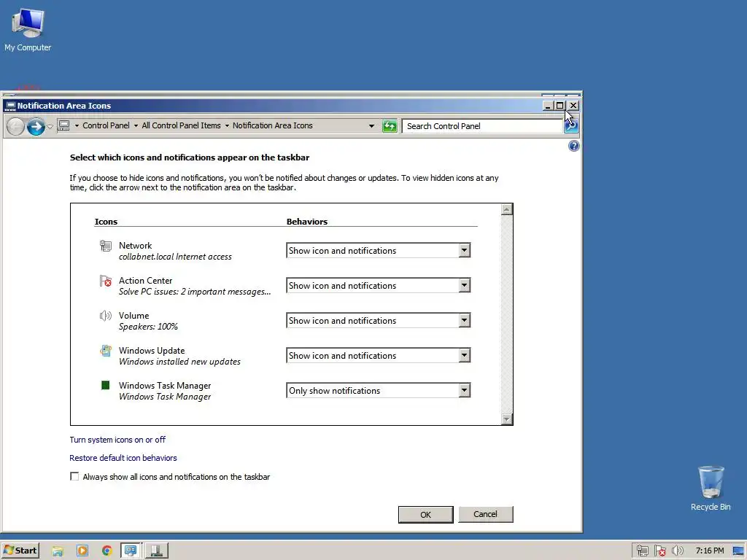Click the Start button
The width and height of the screenshot is (747, 560).
[x=20, y=551]
